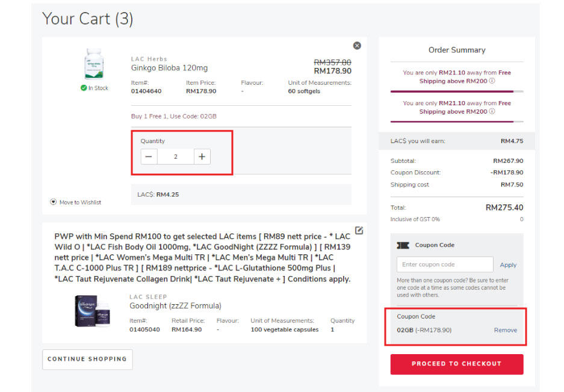Click the Shipping cost value RM7.50
The image size is (564, 392).
tap(512, 185)
